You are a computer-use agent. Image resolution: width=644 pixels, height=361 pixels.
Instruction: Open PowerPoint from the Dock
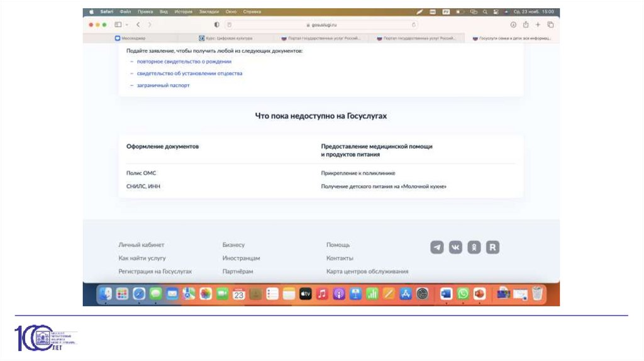tap(479, 294)
